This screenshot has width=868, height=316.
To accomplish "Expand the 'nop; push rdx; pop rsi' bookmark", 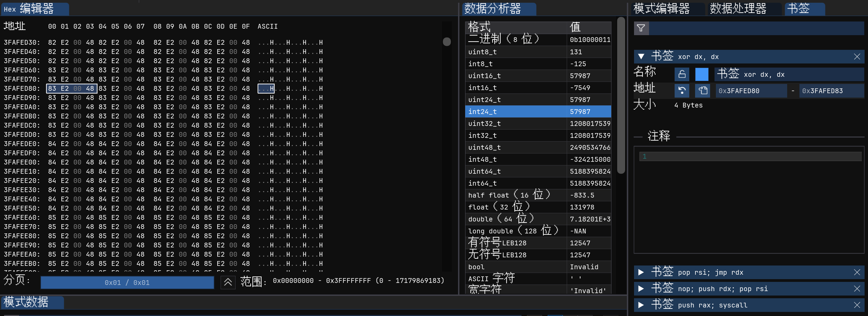I will click(x=641, y=289).
